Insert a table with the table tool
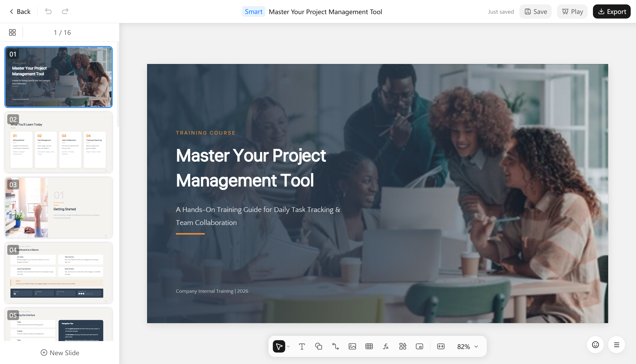Viewport: 636px width, 364px height. (x=369, y=347)
